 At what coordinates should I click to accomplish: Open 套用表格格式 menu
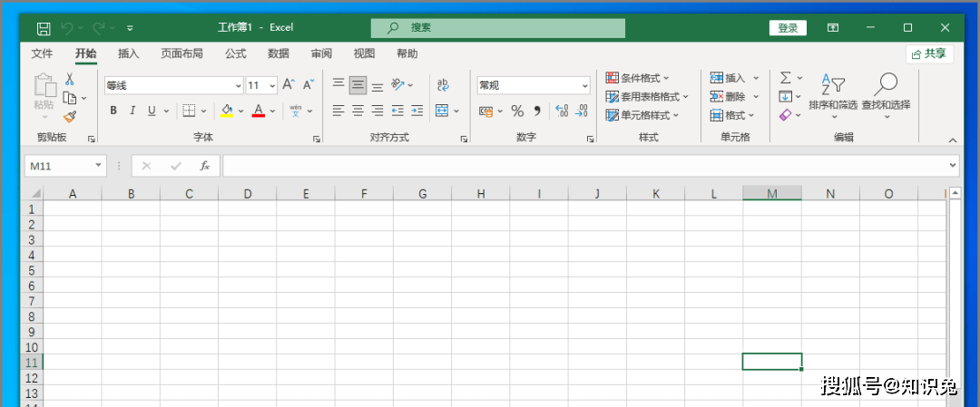tap(647, 97)
